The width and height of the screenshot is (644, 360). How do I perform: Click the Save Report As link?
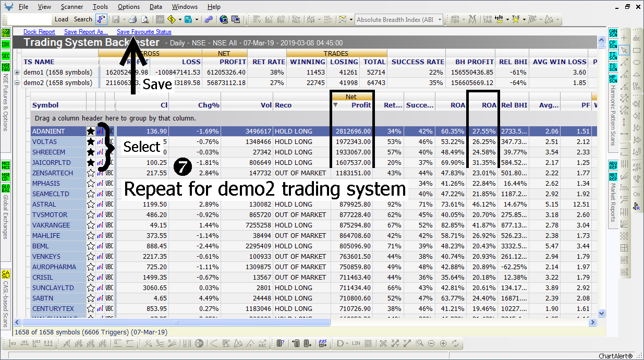tap(86, 32)
